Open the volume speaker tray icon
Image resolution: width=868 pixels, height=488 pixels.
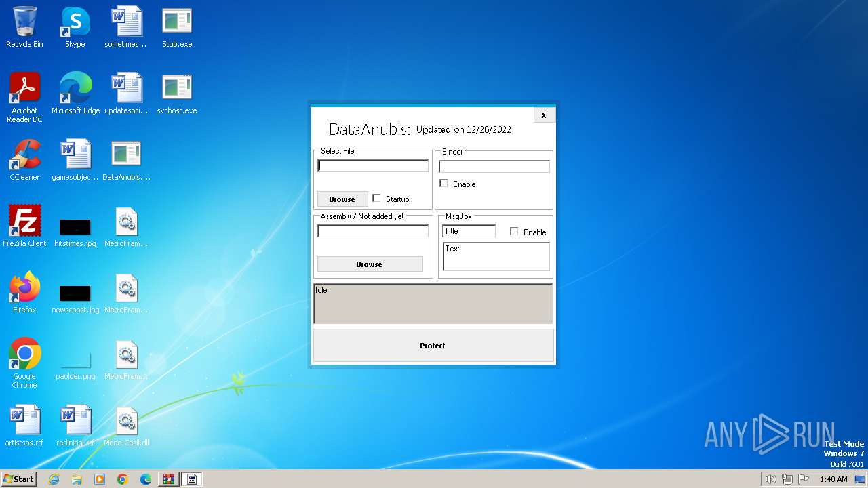(x=770, y=479)
